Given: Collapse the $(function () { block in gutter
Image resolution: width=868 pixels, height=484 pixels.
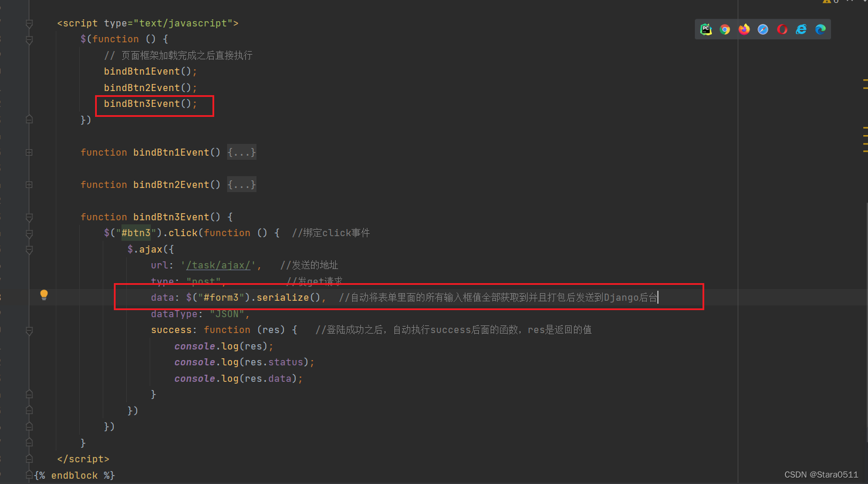Looking at the screenshot, I should point(29,39).
